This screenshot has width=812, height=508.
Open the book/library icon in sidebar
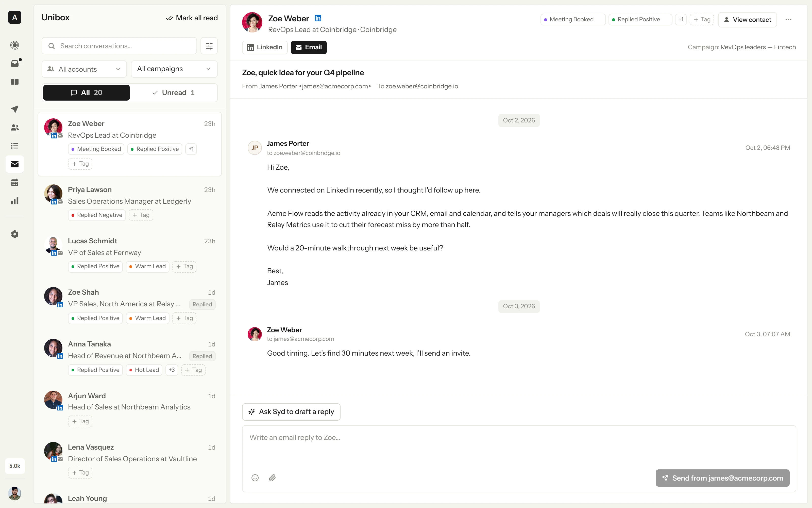pos(14,82)
